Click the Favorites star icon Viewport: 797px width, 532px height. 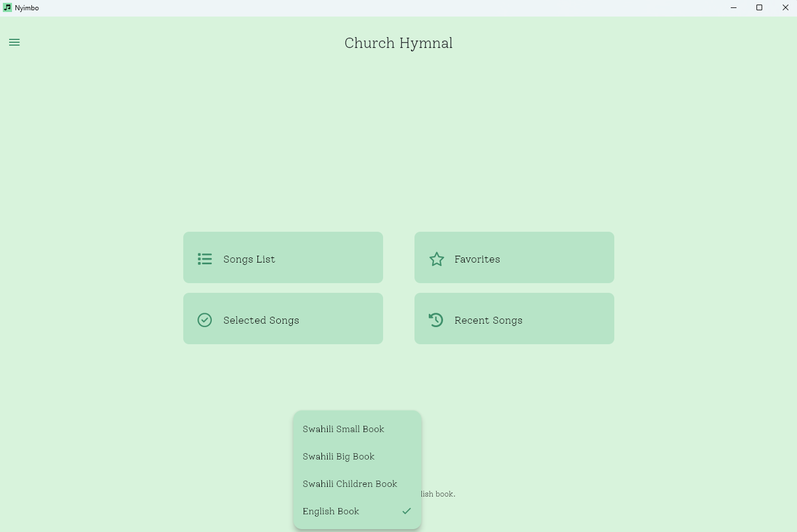point(437,259)
